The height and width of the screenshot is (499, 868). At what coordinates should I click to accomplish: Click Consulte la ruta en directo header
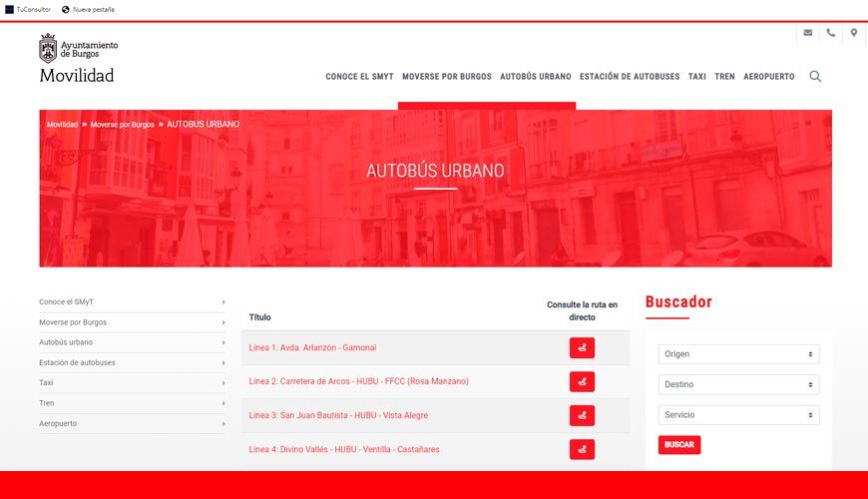pyautogui.click(x=582, y=310)
